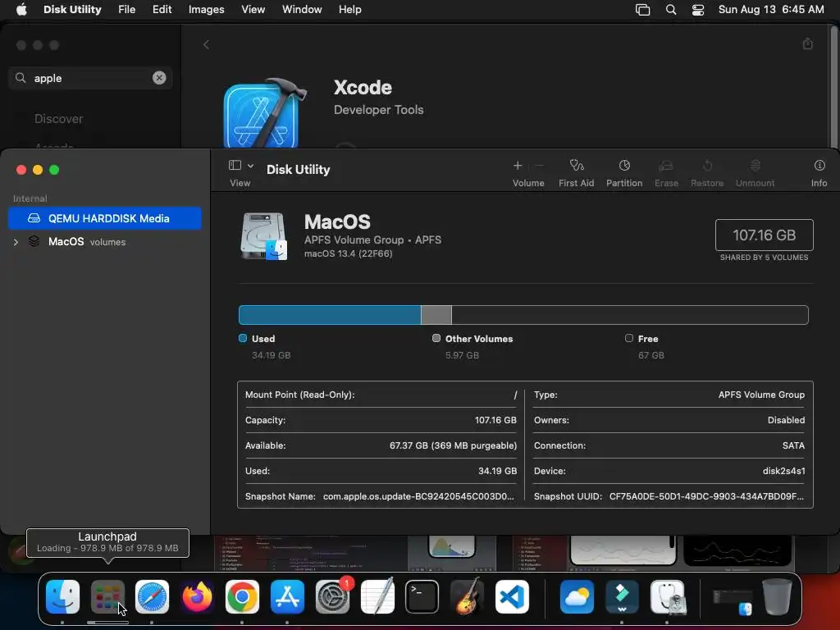Open Launchpad from the Dock
Viewport: 840px width, 630px height.
[107, 597]
